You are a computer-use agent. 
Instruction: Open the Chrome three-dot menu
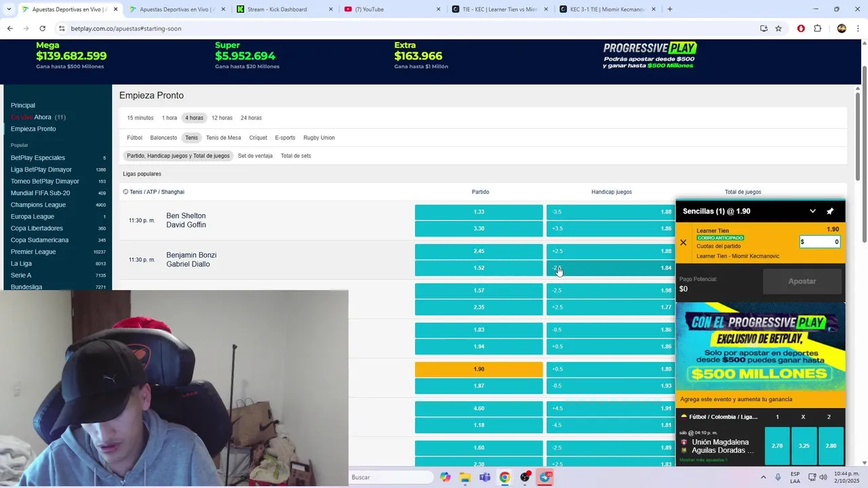(x=859, y=28)
